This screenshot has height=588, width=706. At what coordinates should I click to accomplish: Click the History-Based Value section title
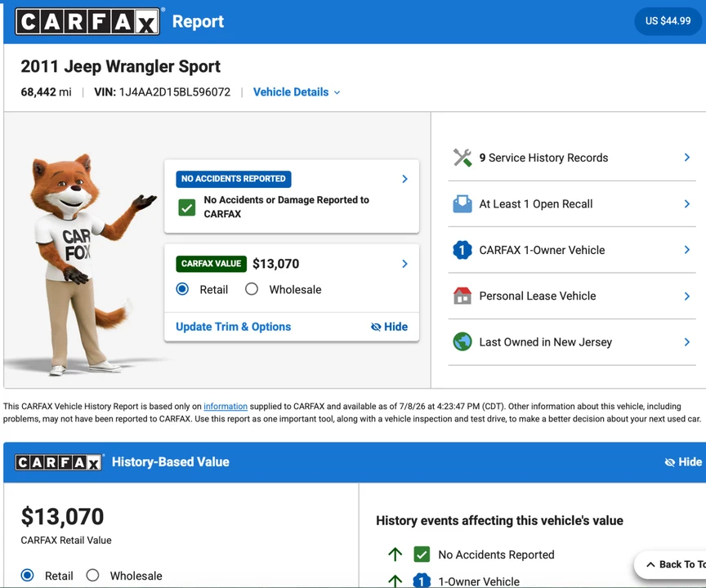(171, 462)
